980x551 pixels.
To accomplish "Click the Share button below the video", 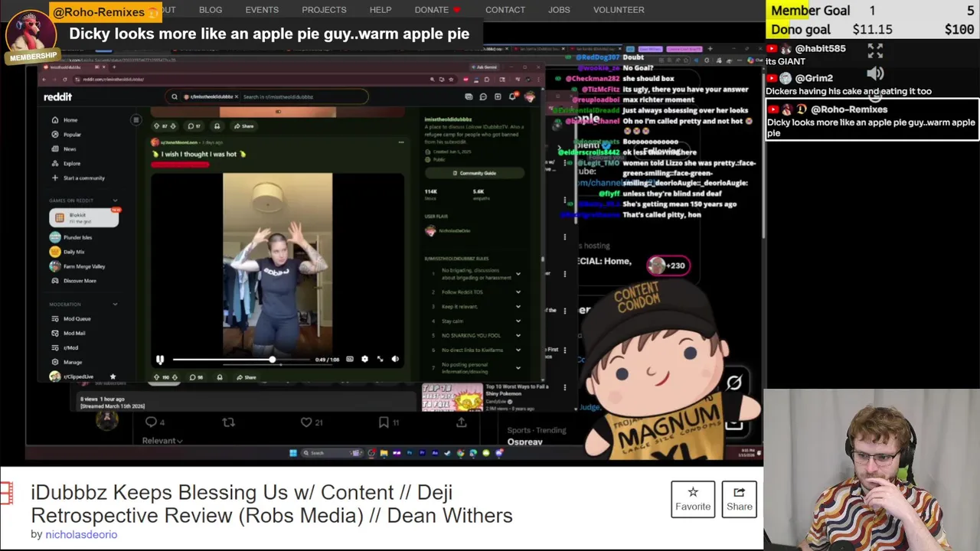I will 739,499.
